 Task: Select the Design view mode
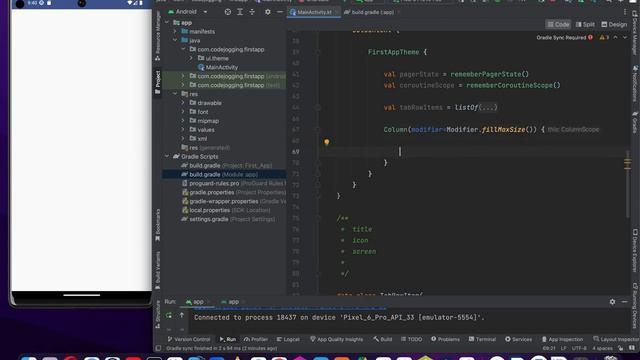click(x=614, y=24)
